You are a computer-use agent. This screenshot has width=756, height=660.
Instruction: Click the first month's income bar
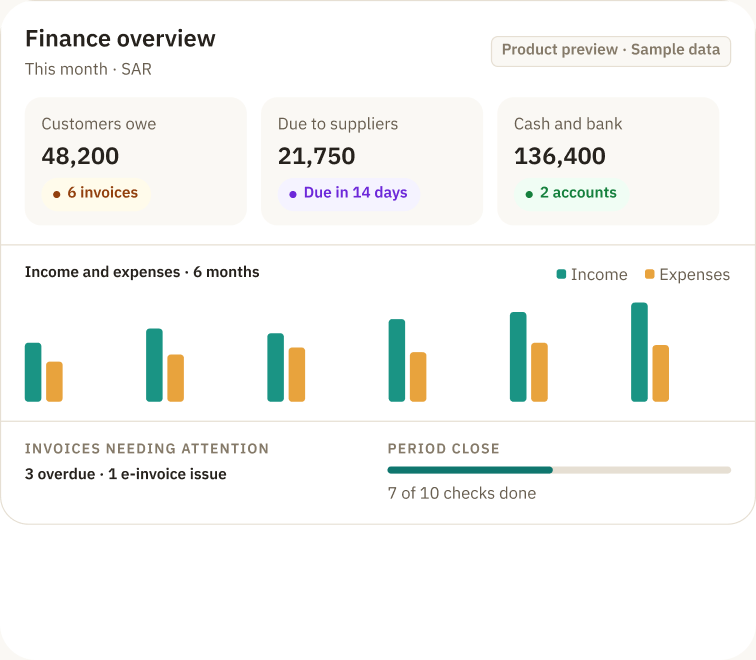tap(33, 372)
